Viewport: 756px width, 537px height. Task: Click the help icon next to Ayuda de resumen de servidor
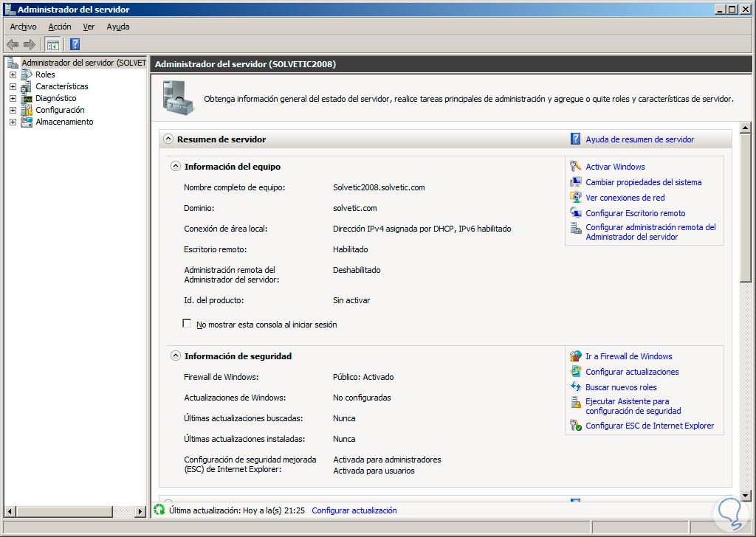click(575, 139)
